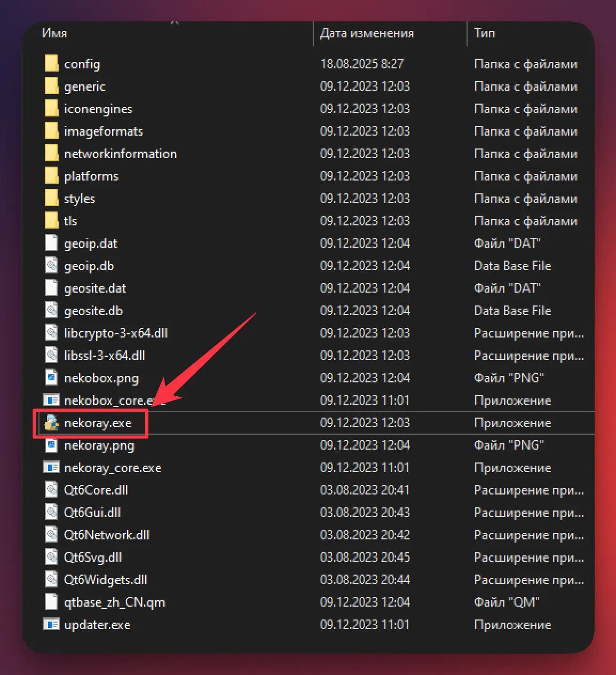Image resolution: width=616 pixels, height=675 pixels.
Task: Select the styles folder icon
Action: click(51, 198)
